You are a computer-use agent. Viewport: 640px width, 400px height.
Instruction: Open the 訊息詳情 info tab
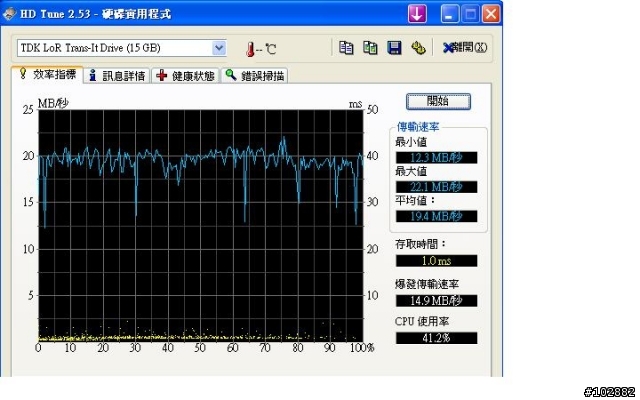coord(117,76)
